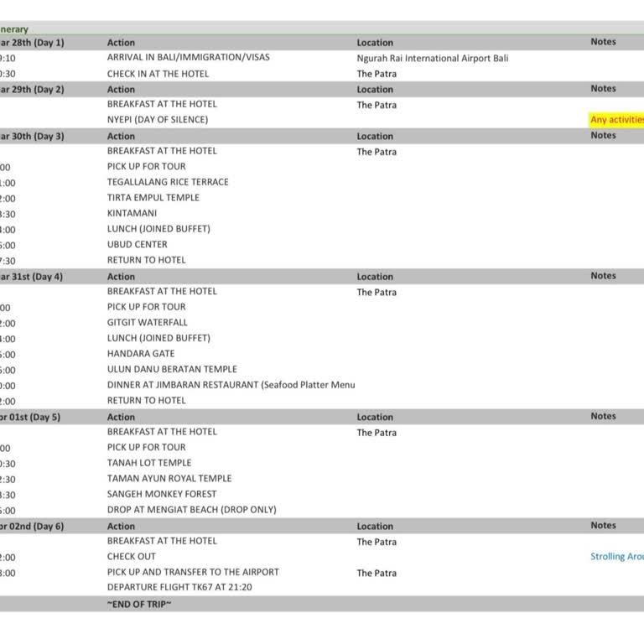Select the yellow highlighted Any activities note
The width and height of the screenshot is (644, 644).
tap(616, 120)
